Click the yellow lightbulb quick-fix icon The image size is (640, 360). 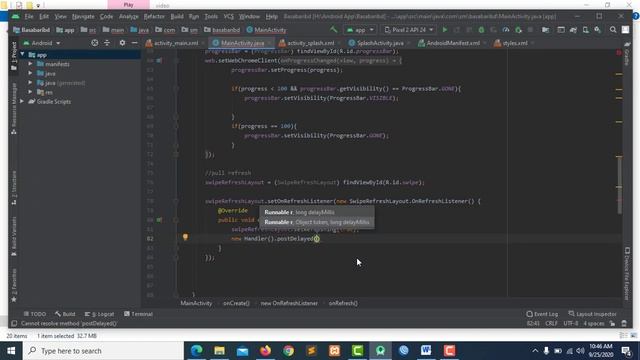coord(185,237)
